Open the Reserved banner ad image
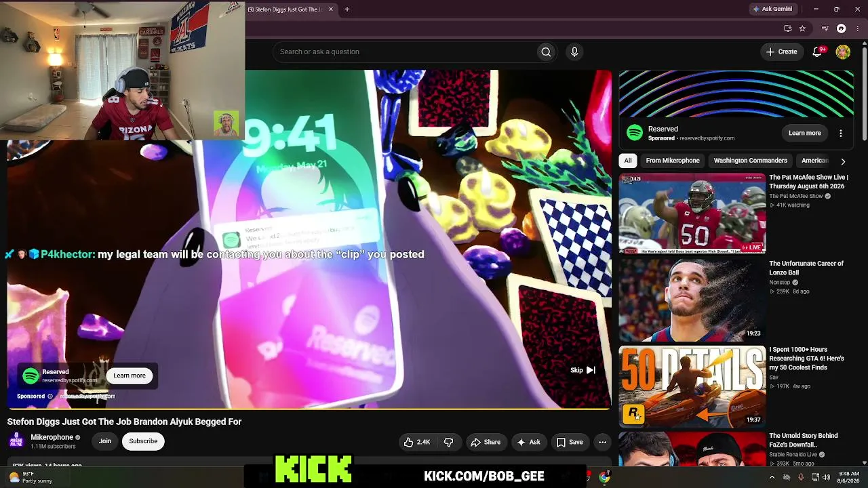The height and width of the screenshot is (488, 868). [736, 94]
